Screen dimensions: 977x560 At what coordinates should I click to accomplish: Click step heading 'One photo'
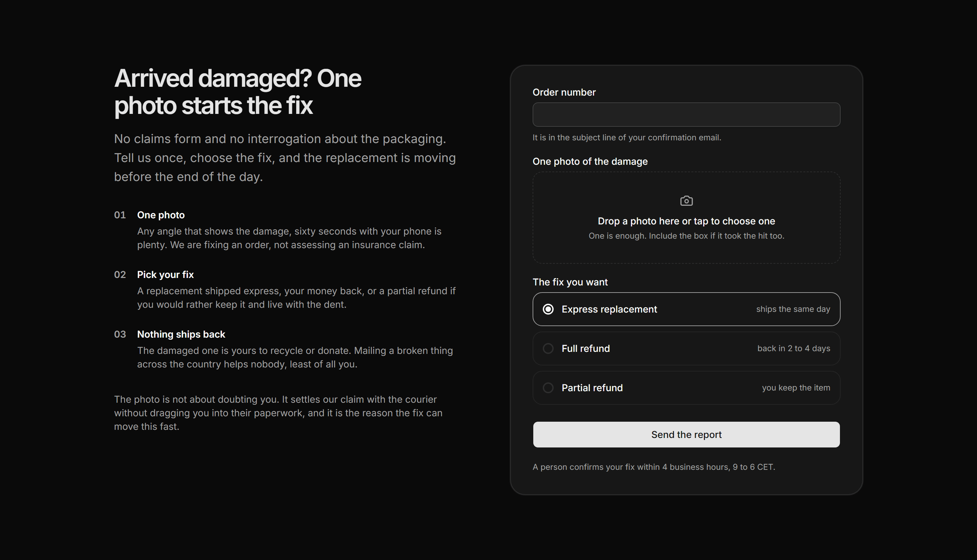point(161,215)
